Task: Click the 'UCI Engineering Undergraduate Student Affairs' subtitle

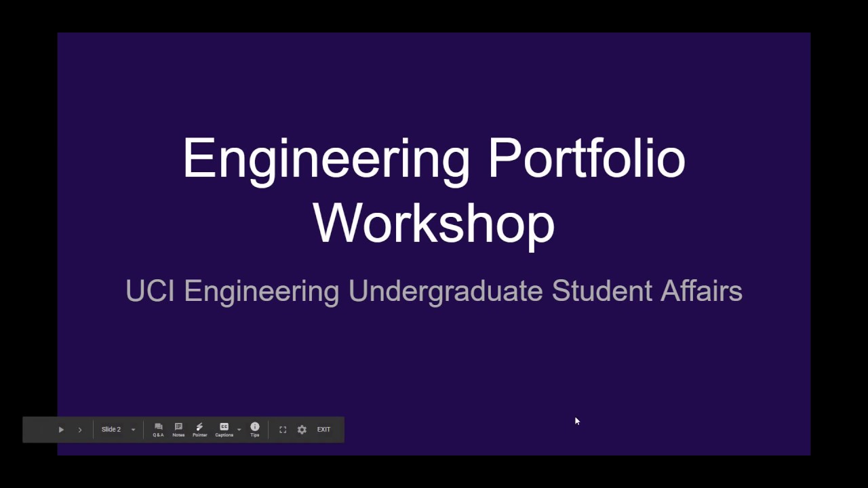Action: coord(434,291)
